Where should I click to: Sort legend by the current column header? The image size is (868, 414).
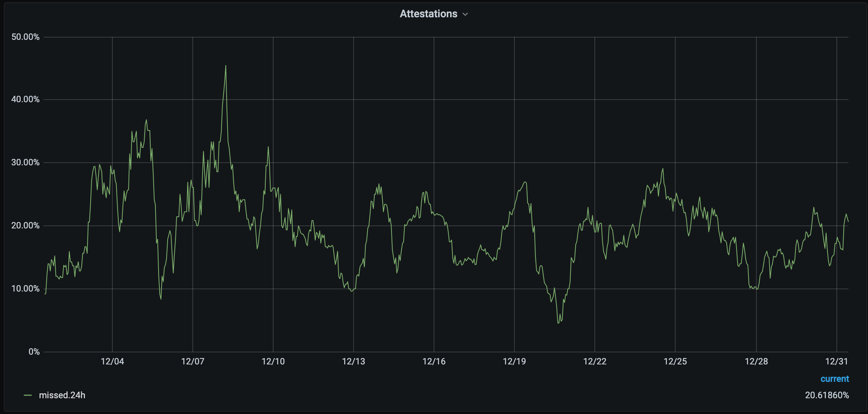pyautogui.click(x=835, y=379)
